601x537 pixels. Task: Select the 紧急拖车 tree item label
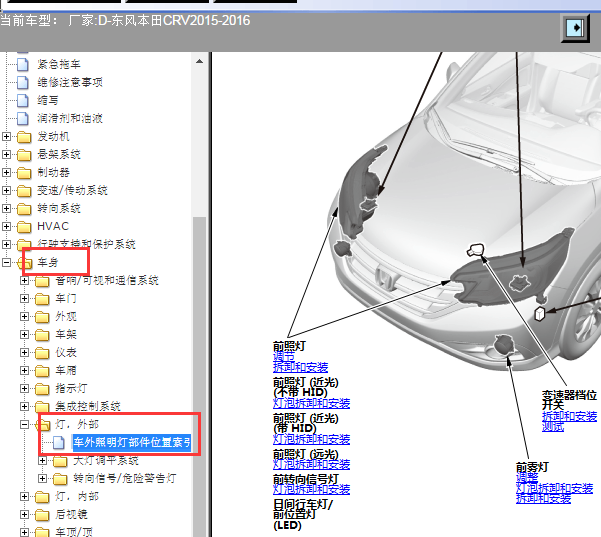click(59, 64)
